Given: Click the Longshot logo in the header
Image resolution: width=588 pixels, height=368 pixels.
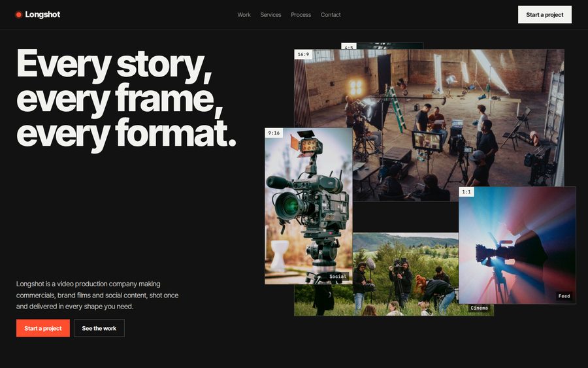Looking at the screenshot, I should click(37, 14).
